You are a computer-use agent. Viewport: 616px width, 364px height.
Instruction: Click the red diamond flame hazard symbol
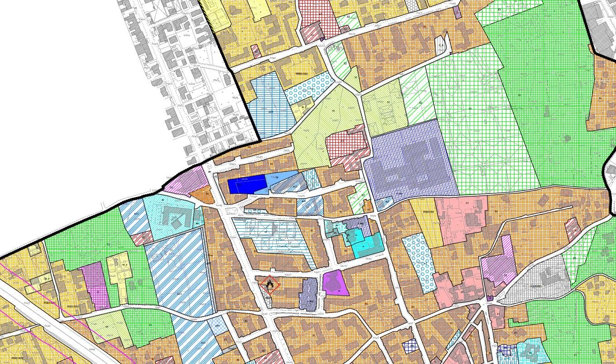coord(269,285)
